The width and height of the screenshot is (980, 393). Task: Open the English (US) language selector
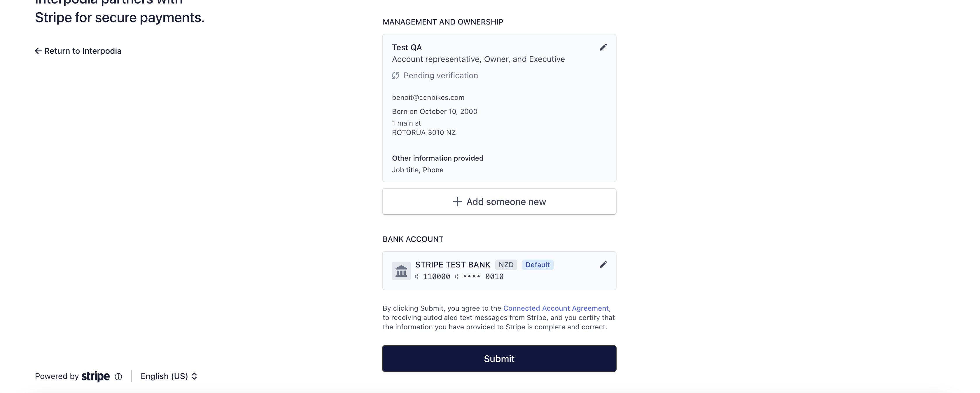coord(169,376)
